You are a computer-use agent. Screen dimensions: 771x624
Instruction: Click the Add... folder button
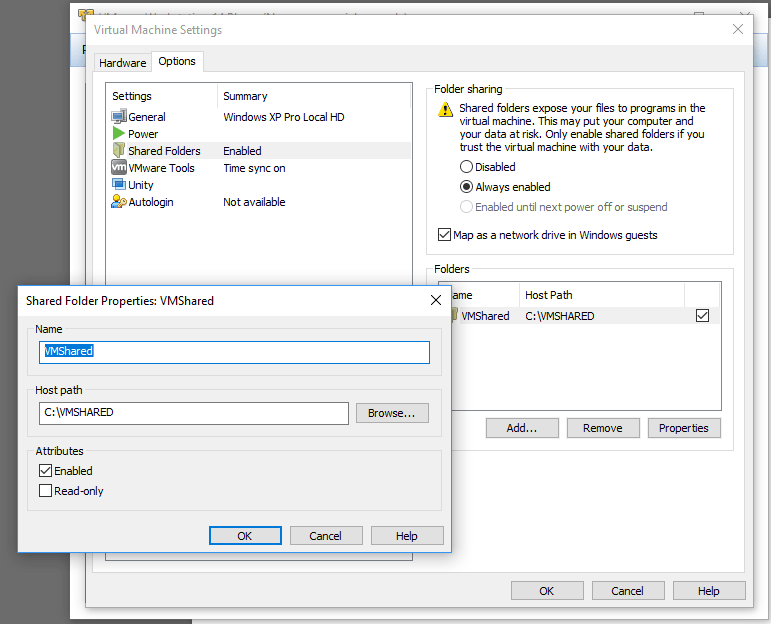tap(522, 428)
